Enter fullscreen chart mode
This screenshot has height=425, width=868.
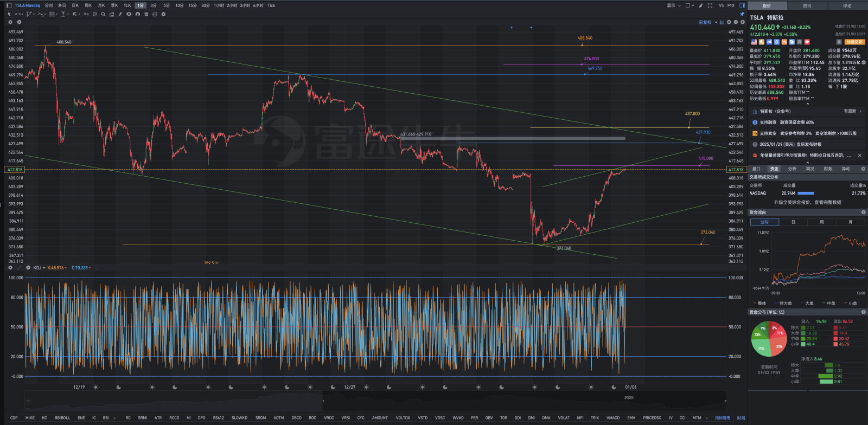click(710, 5)
